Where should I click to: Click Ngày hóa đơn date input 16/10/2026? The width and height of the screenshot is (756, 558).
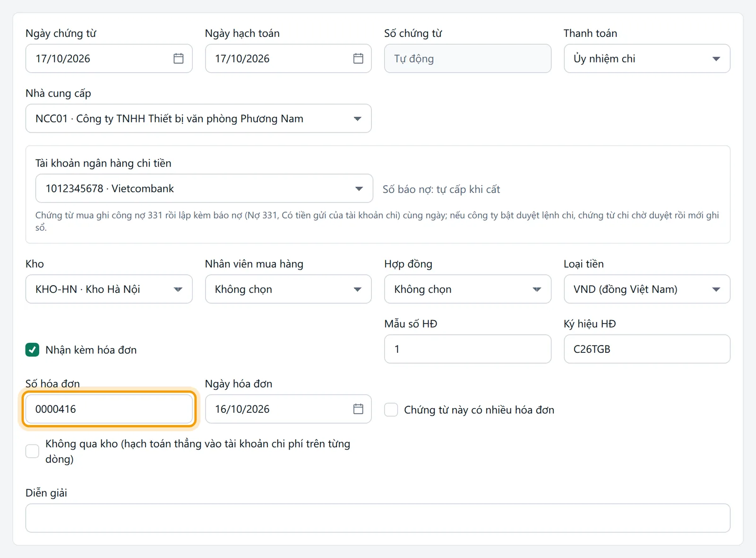pyautogui.click(x=288, y=409)
